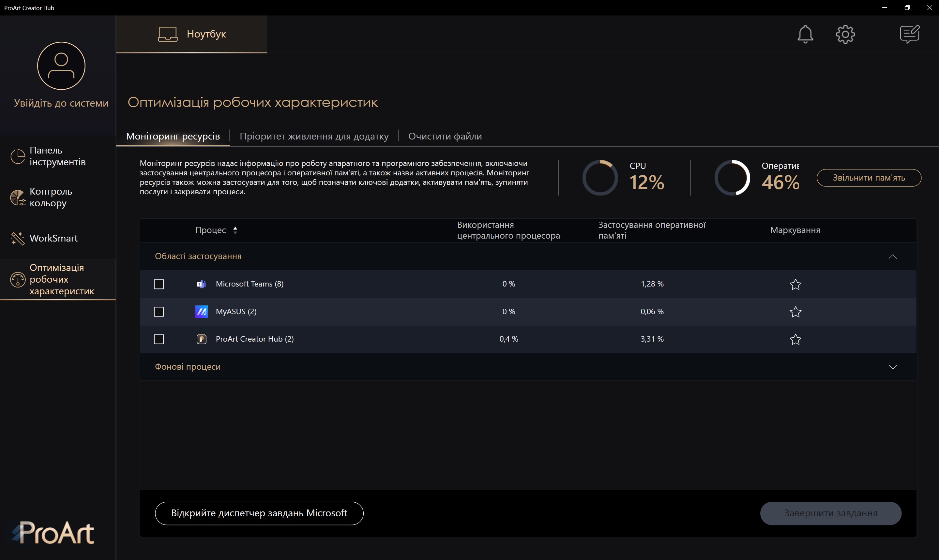
Task: Tick the ProArt Creator Hub checkbox
Action: pyautogui.click(x=159, y=339)
